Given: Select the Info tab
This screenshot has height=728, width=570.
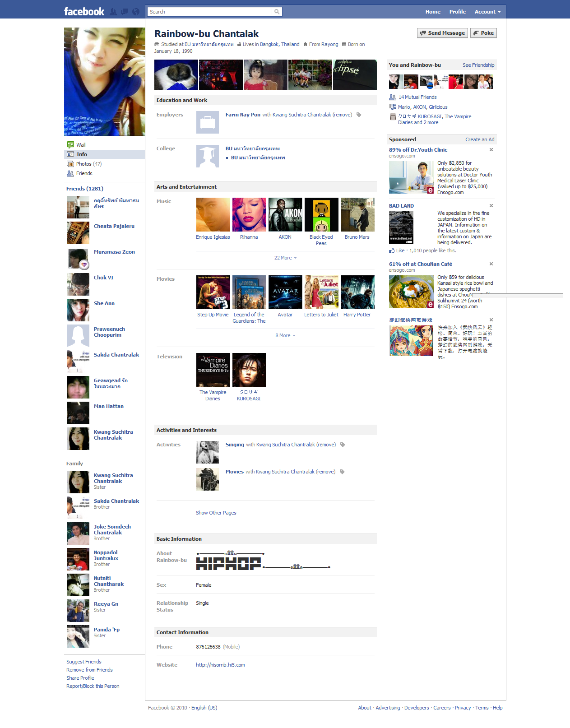Looking at the screenshot, I should tap(104, 154).
